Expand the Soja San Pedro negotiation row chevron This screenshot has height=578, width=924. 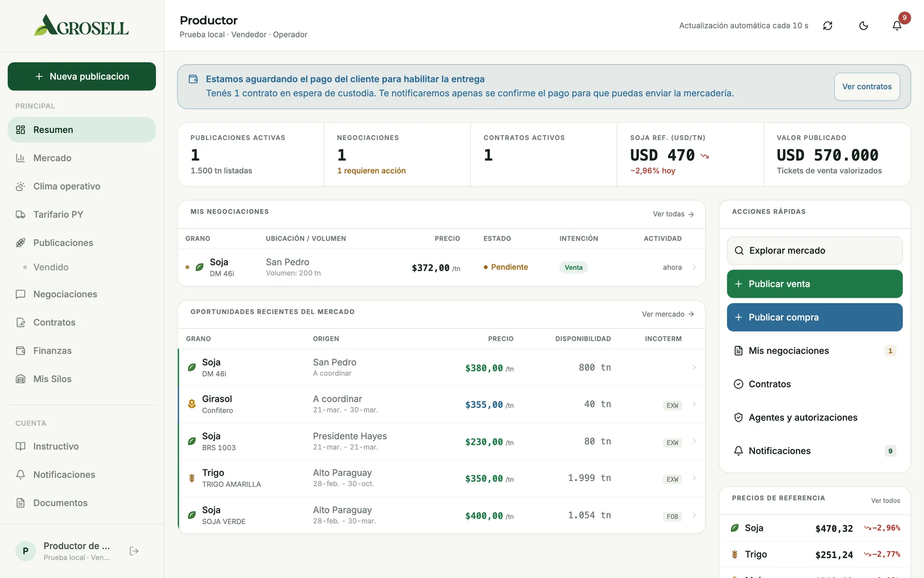click(x=694, y=267)
